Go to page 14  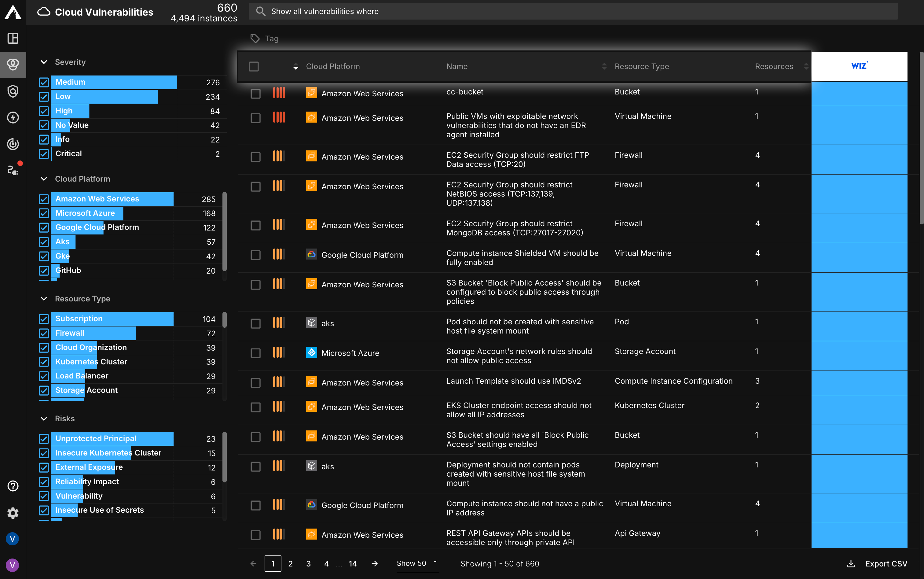353,564
